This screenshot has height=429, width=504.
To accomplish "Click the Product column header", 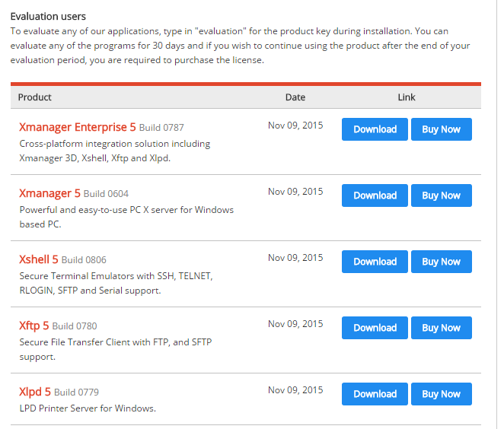I will (x=35, y=97).
